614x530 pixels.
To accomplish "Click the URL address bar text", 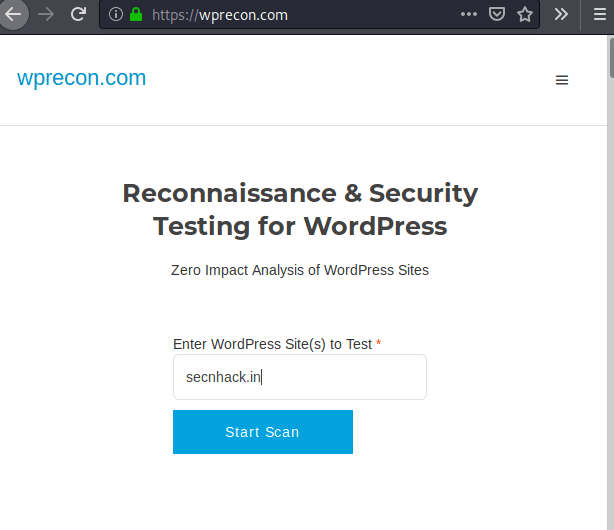I will click(220, 15).
